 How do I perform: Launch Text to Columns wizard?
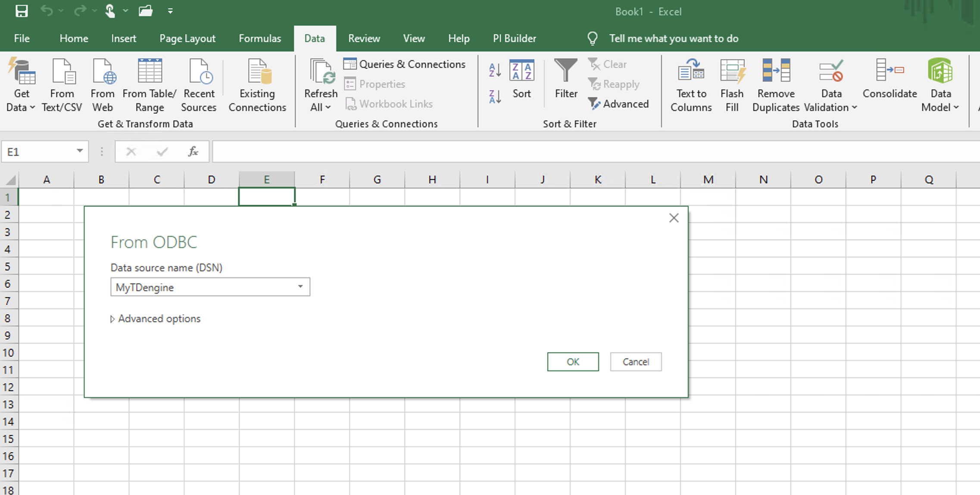(x=691, y=85)
